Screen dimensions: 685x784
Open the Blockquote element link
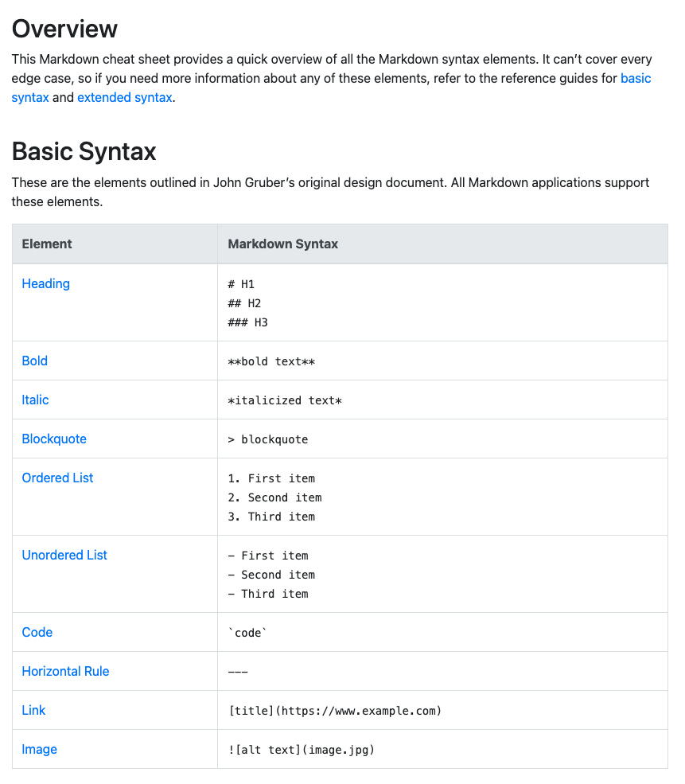54,439
